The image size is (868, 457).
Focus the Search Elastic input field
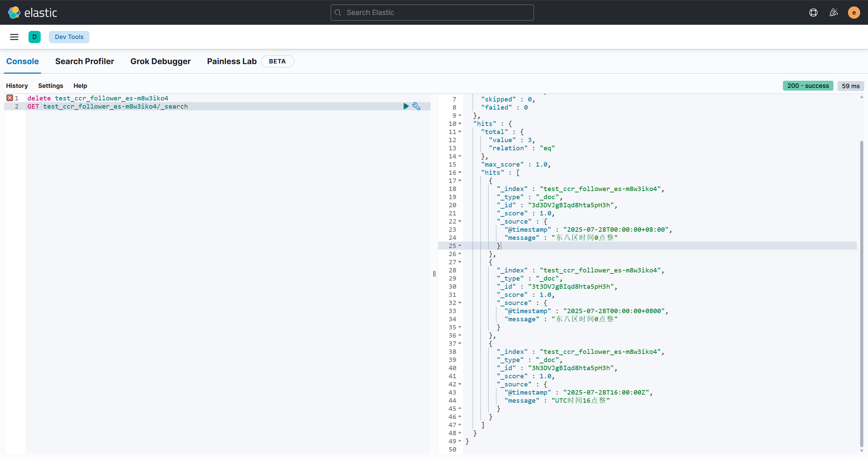432,13
